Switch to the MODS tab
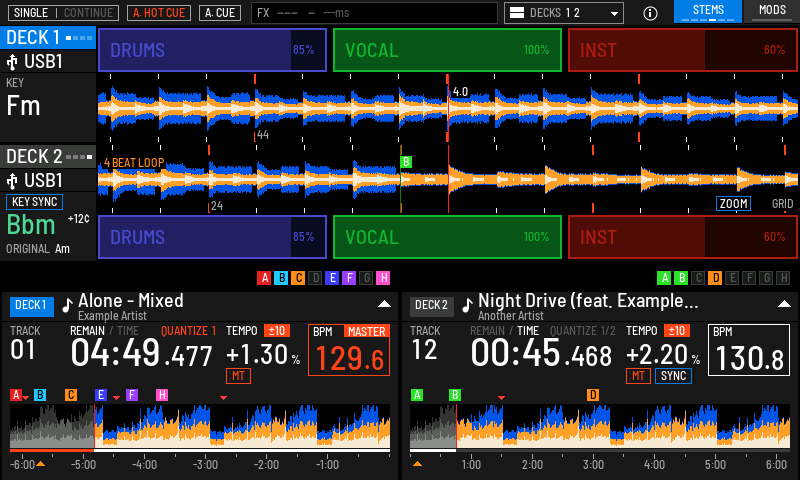This screenshot has height=480, width=800. coord(772,11)
